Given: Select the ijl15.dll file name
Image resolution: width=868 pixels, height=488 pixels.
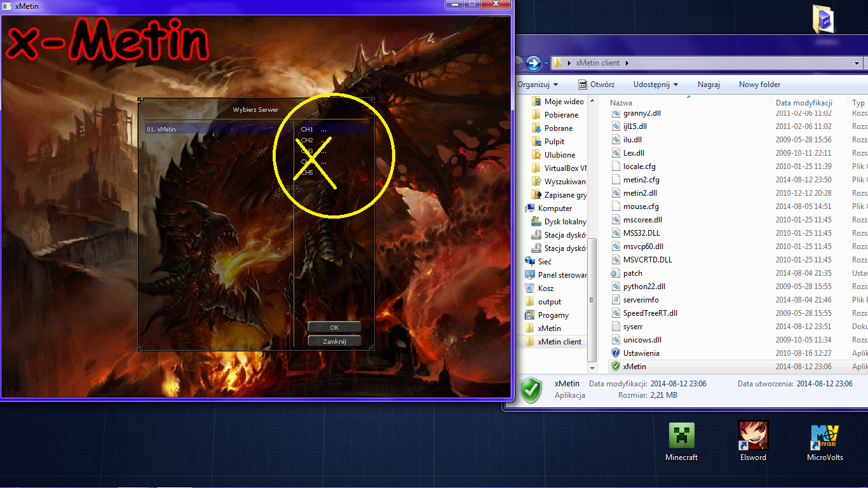Looking at the screenshot, I should point(635,126).
